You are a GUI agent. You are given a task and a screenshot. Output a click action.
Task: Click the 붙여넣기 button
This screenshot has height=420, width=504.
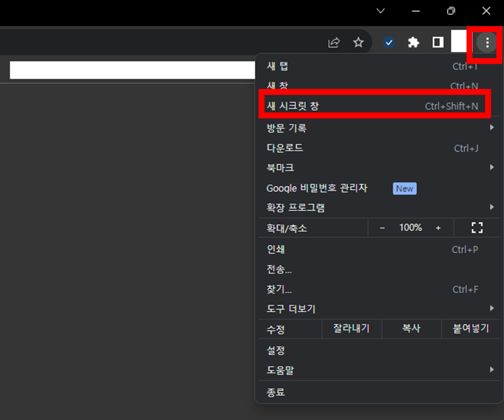pyautogui.click(x=471, y=329)
